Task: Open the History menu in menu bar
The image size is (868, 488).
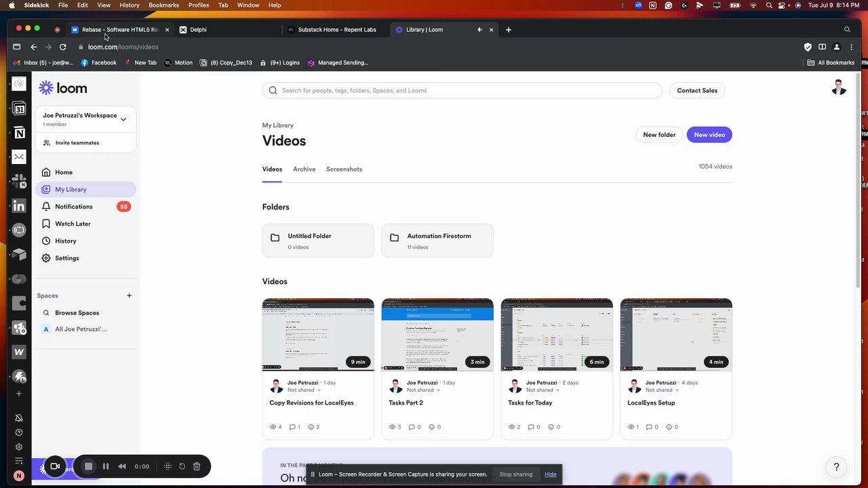Action: (130, 5)
